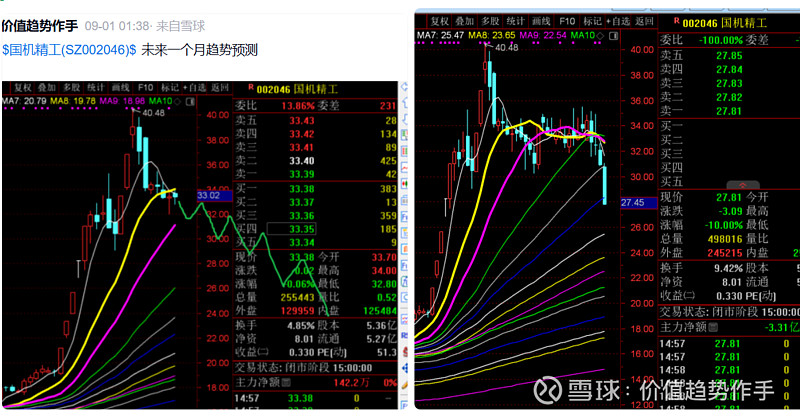
Task: Click the 40.48 high price label in the left chart
Action: coord(154,113)
